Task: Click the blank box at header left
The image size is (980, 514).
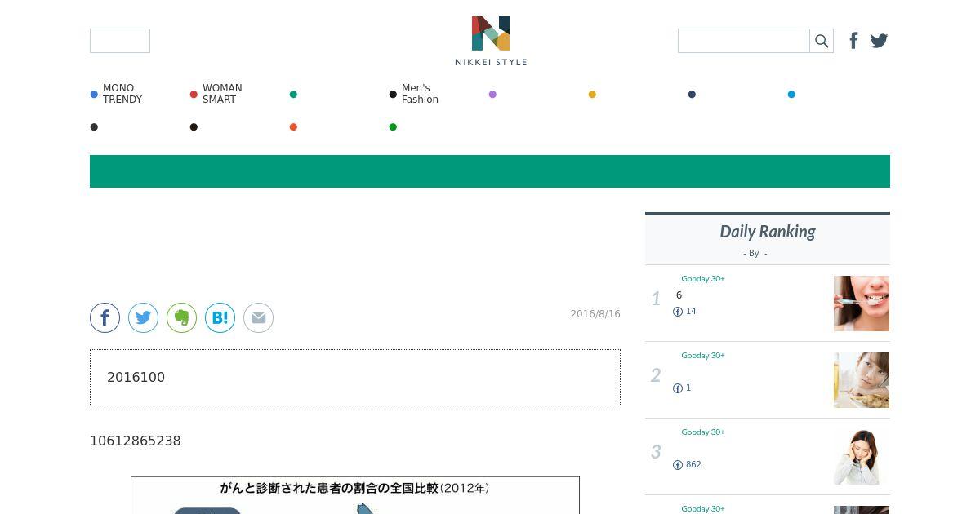Action: coord(120,41)
